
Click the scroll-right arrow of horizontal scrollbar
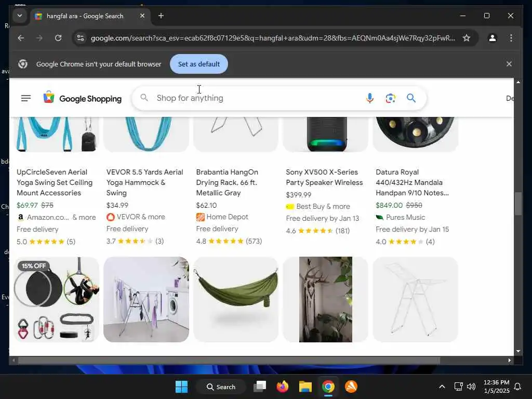(509, 361)
